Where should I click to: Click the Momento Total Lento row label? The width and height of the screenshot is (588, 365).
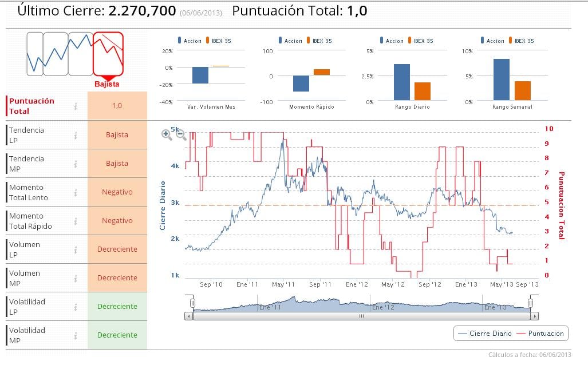tap(29, 193)
